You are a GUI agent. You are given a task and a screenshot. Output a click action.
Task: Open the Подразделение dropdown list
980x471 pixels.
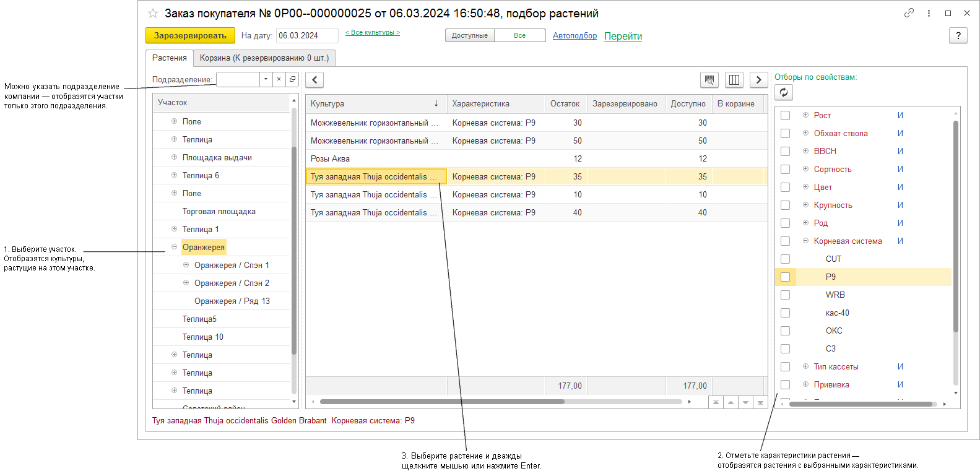point(266,79)
